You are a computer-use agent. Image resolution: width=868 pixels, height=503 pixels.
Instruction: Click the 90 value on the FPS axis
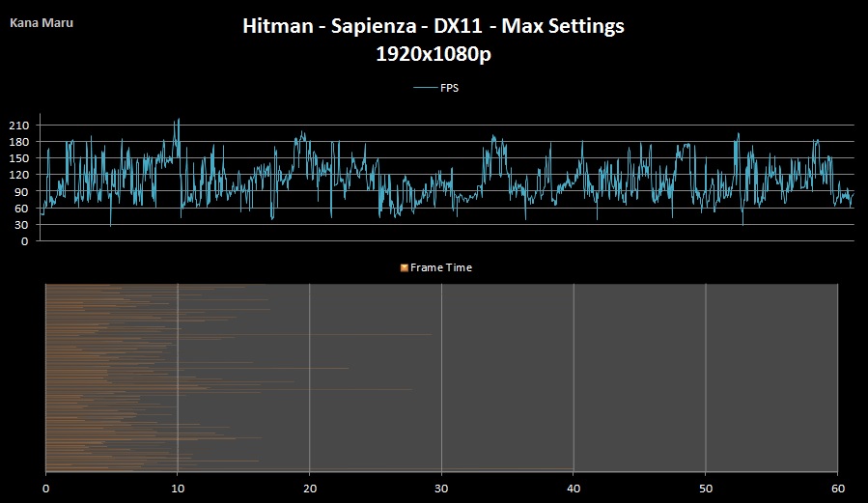[x=21, y=192]
